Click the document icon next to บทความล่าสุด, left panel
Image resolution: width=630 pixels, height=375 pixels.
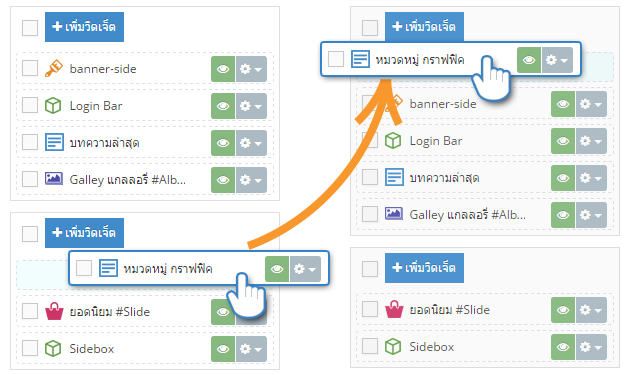54,142
